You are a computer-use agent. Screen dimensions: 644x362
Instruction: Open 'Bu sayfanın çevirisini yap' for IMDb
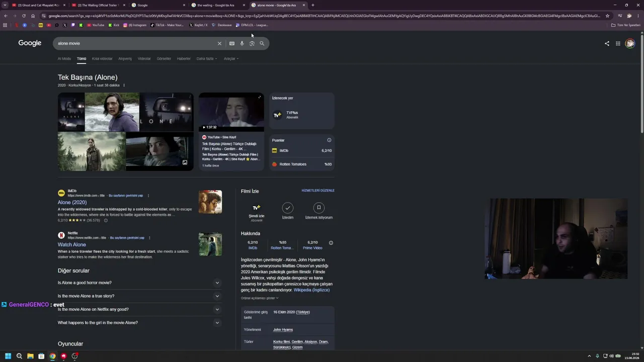[x=126, y=196]
